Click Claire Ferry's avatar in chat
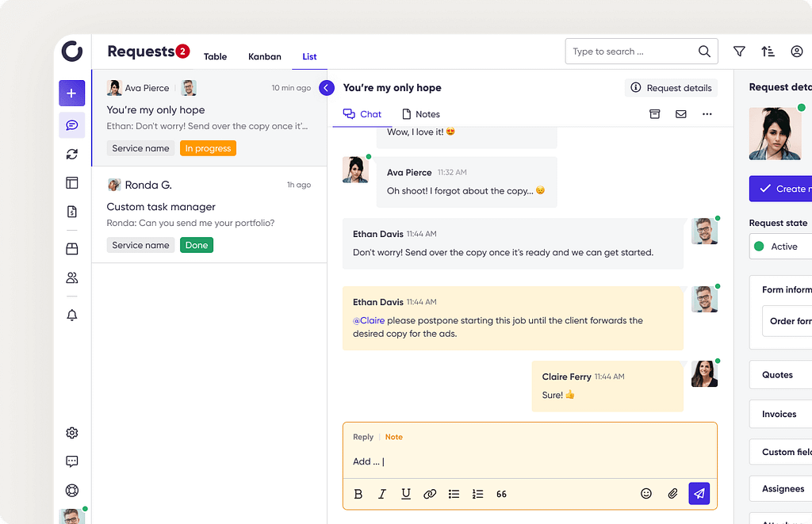 (704, 374)
